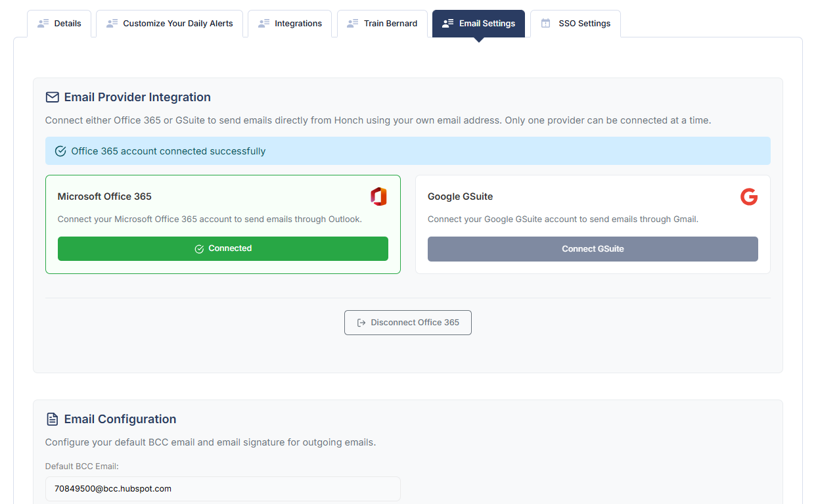The width and height of the screenshot is (818, 504).
Task: Click the Microsoft Office 365 card title
Action: point(104,196)
